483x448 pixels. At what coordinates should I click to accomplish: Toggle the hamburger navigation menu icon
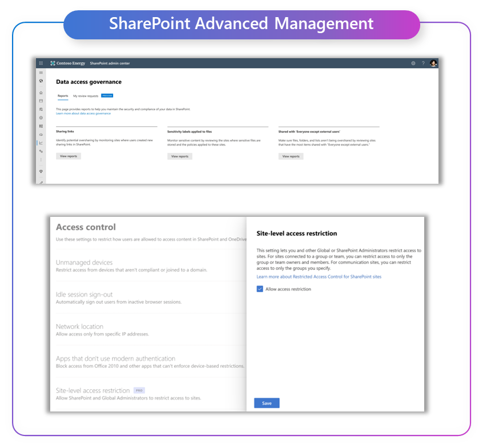pyautogui.click(x=41, y=72)
